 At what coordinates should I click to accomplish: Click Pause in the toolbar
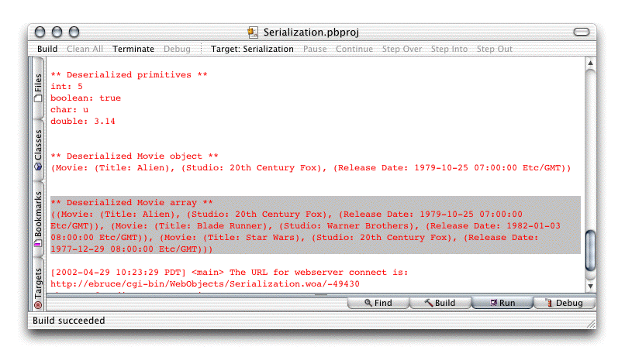[x=315, y=49]
